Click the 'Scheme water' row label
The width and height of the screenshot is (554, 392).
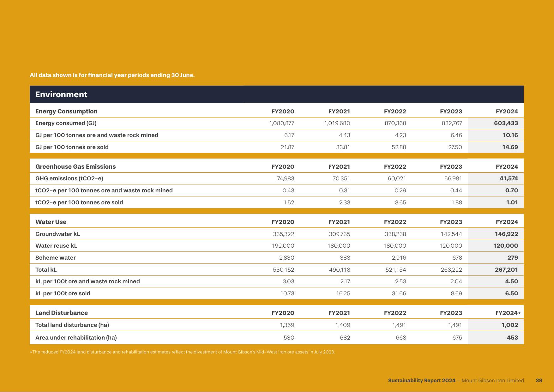point(56,258)
